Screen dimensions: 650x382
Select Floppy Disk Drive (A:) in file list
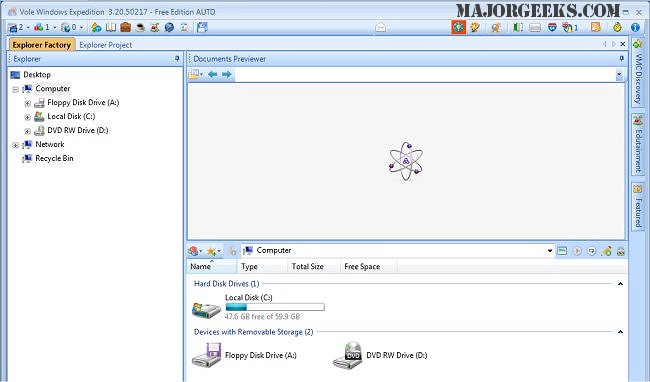[x=260, y=355]
